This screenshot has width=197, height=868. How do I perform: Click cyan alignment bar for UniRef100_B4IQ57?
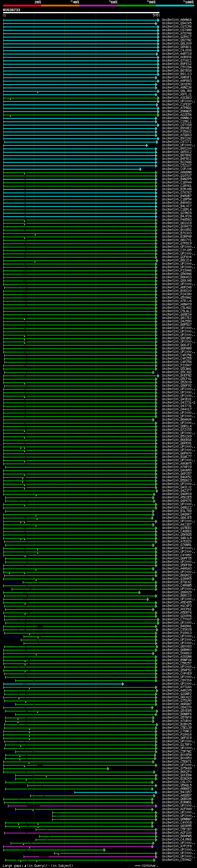(115, 792)
